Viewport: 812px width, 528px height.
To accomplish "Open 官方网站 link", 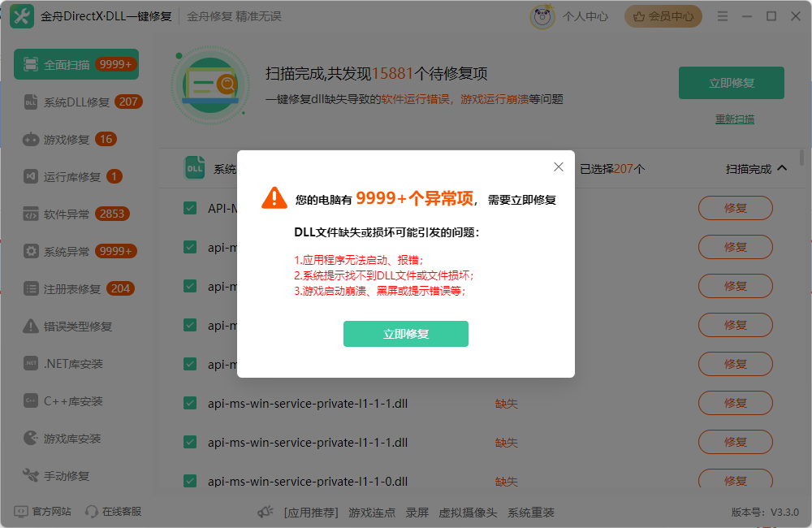I will tap(51, 512).
